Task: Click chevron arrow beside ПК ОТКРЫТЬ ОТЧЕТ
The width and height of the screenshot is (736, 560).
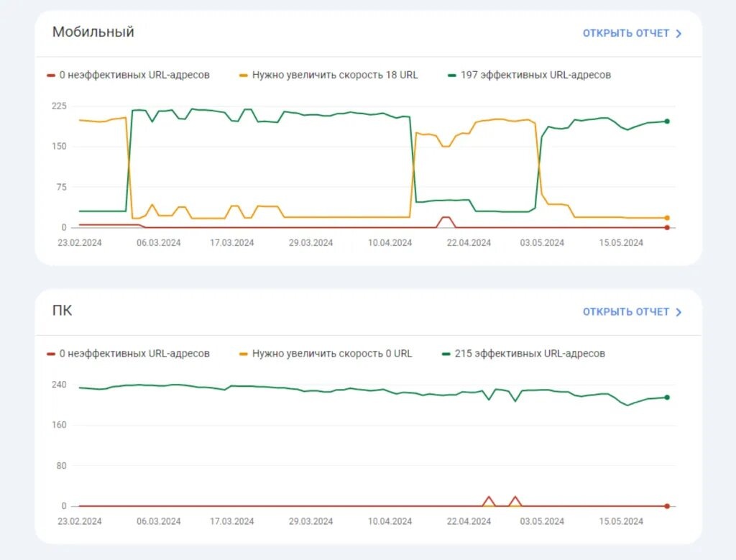Action: pos(678,312)
